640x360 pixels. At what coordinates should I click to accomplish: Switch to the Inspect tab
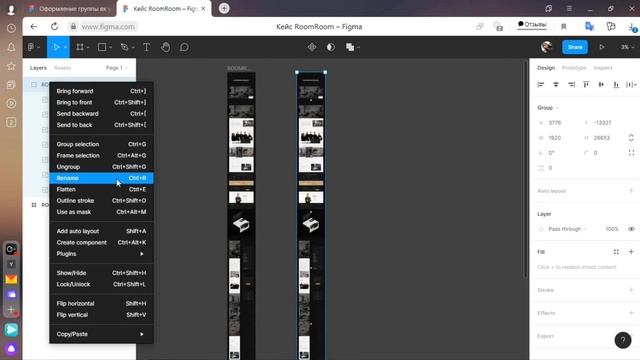pos(603,68)
